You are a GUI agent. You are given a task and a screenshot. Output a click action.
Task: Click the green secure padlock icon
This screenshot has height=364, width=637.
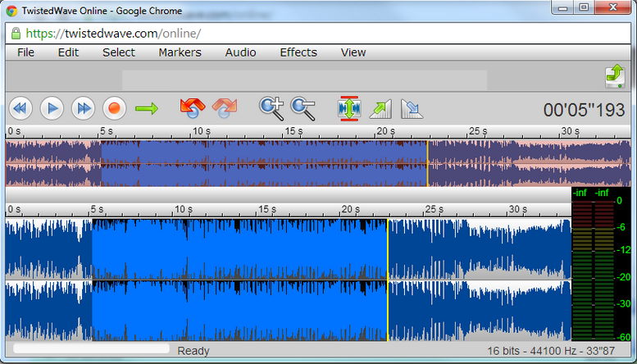[16, 33]
